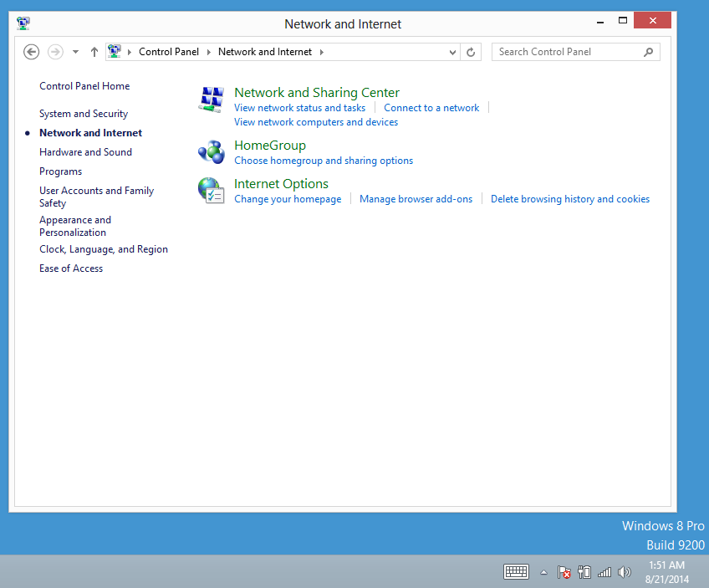Viewport: 709px width, 588px height.
Task: Open Action Center flag icon in tray
Action: [x=564, y=572]
